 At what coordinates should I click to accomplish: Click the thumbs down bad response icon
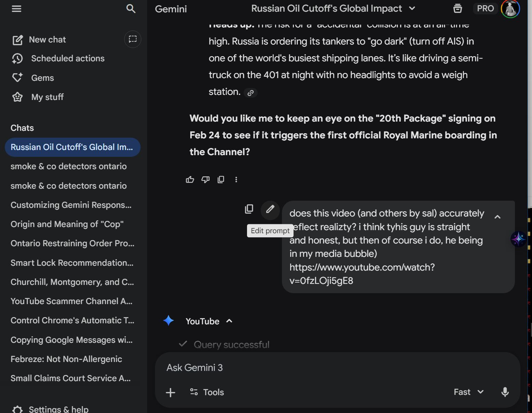click(x=205, y=179)
